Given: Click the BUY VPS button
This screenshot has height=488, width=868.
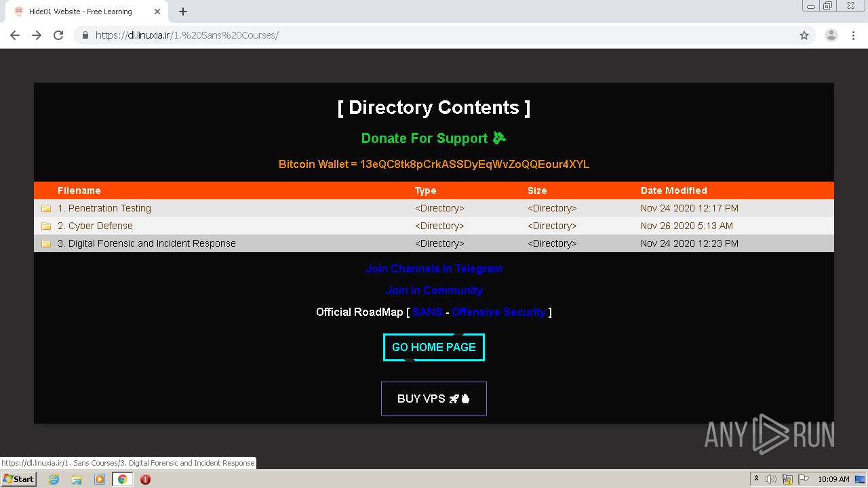Looking at the screenshot, I should click(x=434, y=399).
